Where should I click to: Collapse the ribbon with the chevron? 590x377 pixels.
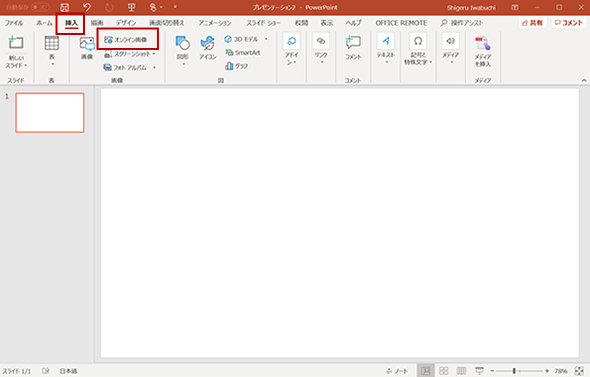pos(584,80)
